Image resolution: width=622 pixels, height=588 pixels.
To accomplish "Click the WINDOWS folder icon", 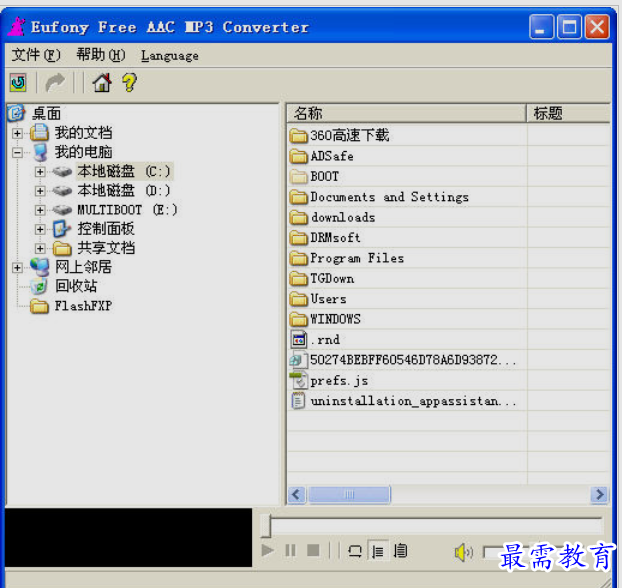I will (298, 319).
